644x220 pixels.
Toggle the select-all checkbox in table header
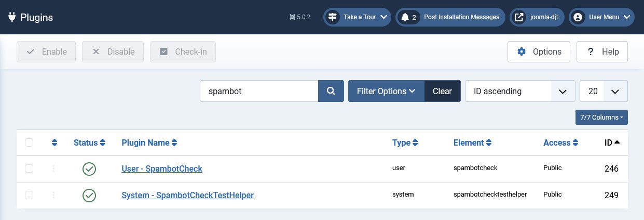[x=29, y=143]
